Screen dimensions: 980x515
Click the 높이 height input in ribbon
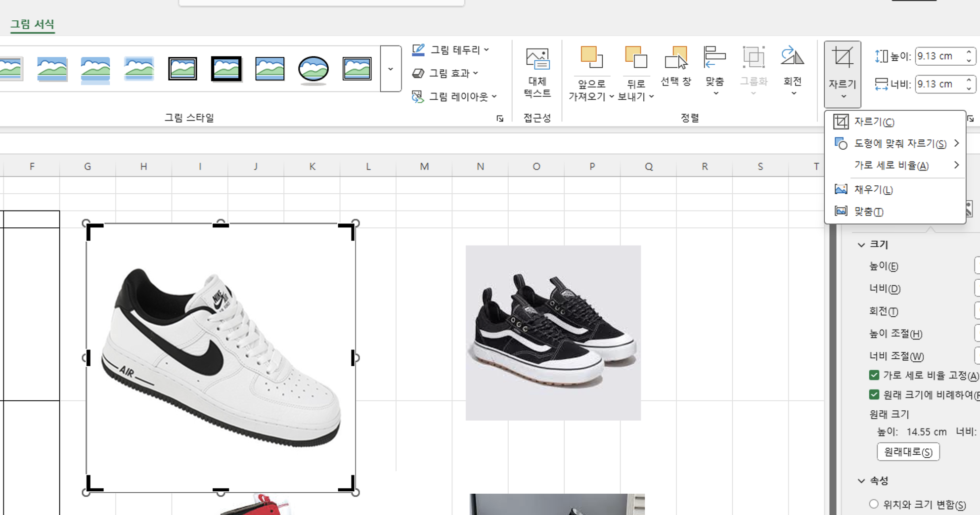point(940,56)
